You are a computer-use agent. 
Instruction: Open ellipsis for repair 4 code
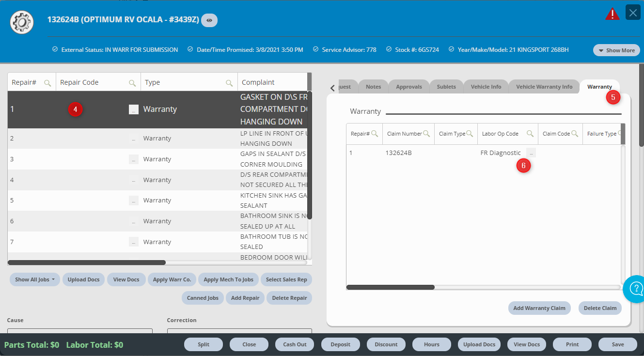134,180
